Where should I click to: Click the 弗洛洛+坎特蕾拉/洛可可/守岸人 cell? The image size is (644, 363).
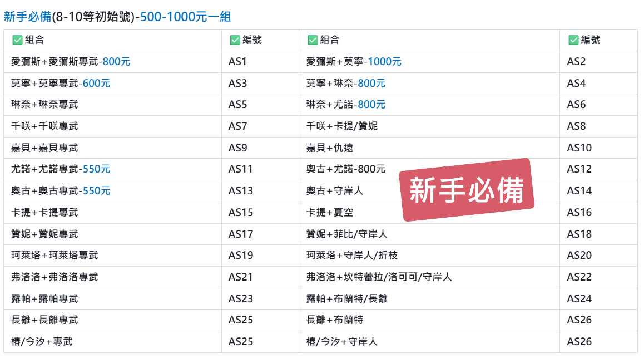tap(379, 277)
